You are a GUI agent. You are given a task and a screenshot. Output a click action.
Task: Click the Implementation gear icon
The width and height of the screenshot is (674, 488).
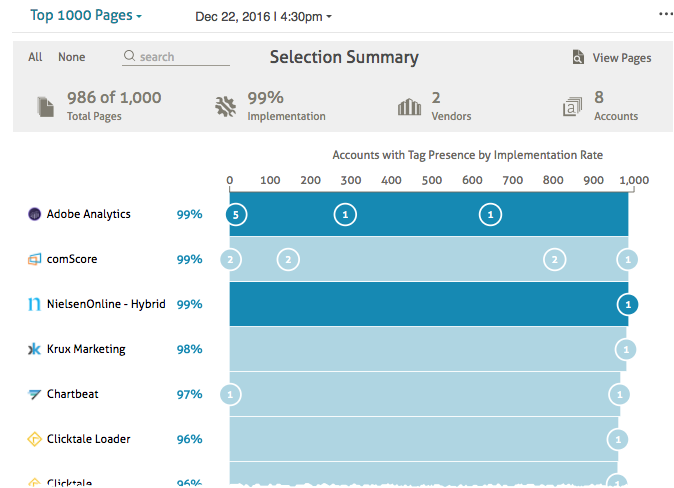[x=226, y=106]
